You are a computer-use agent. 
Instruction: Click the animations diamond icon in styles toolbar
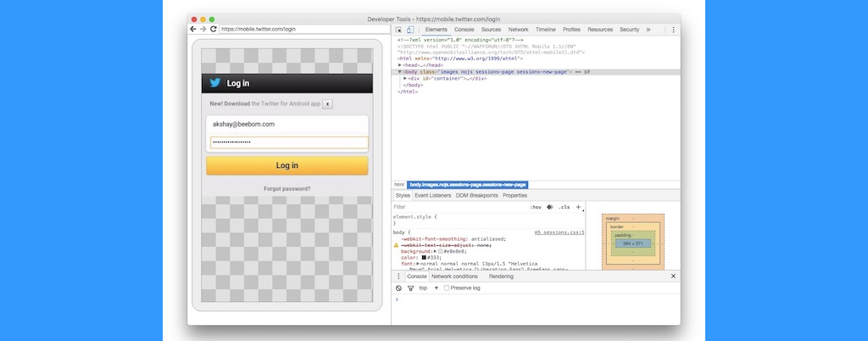(549, 207)
